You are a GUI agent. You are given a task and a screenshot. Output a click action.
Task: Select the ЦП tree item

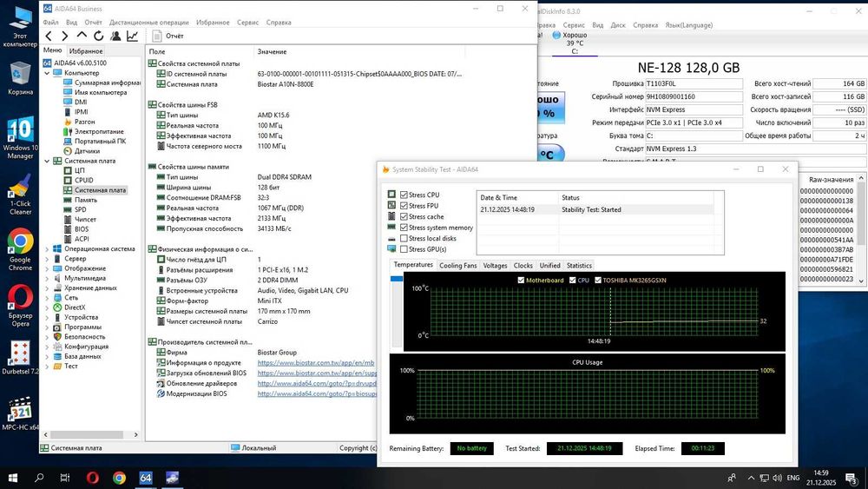(x=80, y=170)
